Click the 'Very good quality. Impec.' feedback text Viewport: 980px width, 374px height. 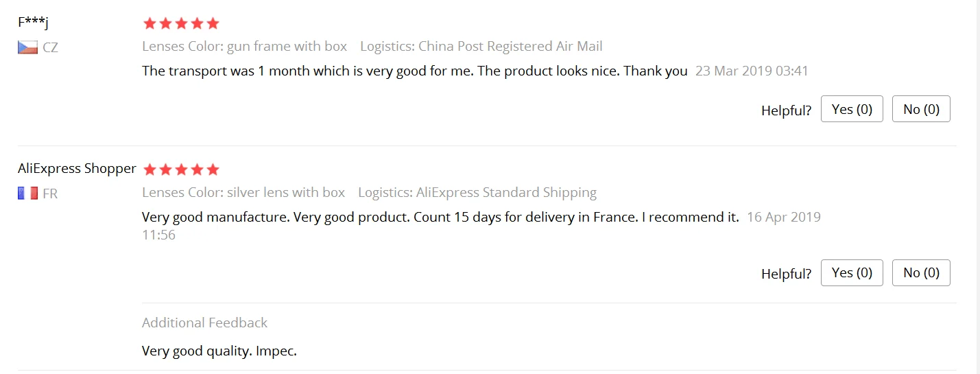click(x=219, y=351)
